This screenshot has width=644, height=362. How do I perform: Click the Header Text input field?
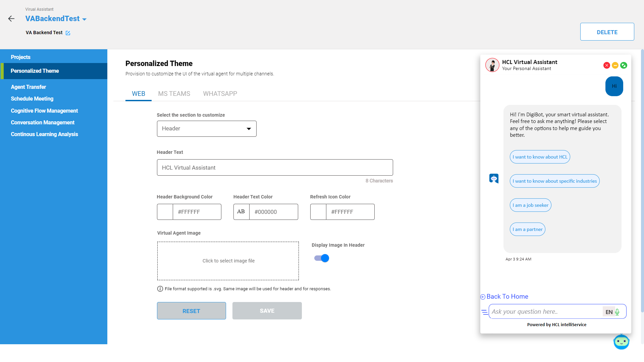(275, 168)
